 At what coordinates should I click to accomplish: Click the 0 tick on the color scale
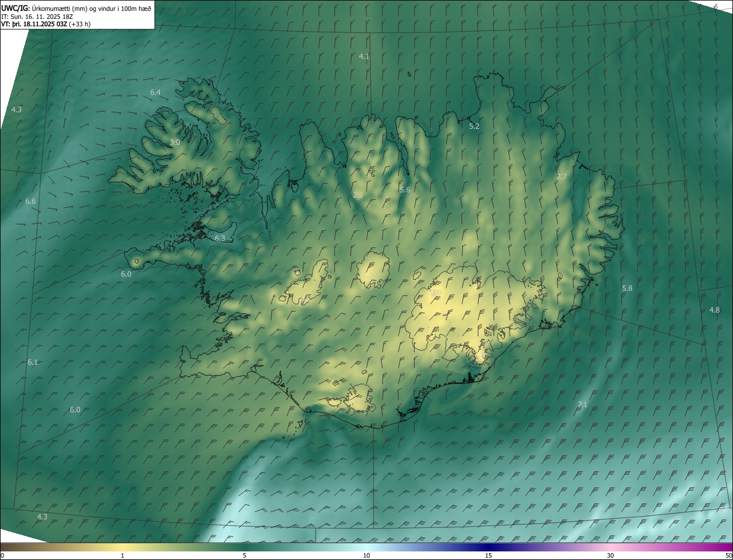[2, 555]
